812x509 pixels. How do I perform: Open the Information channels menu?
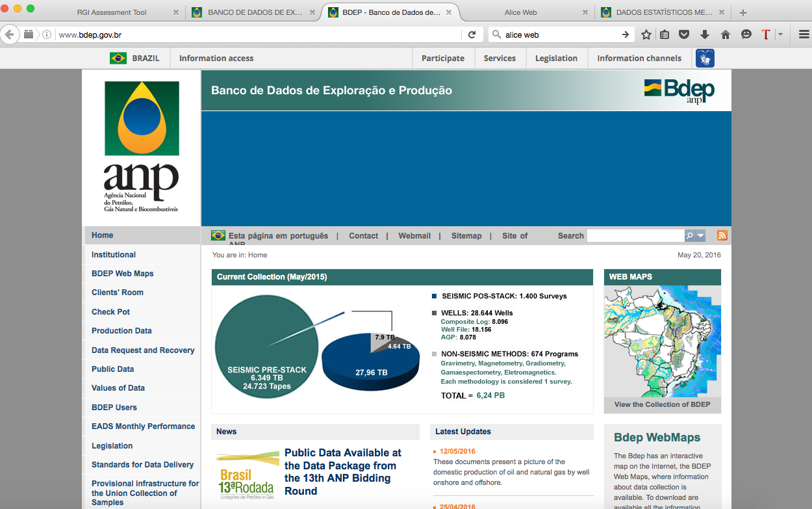(639, 58)
